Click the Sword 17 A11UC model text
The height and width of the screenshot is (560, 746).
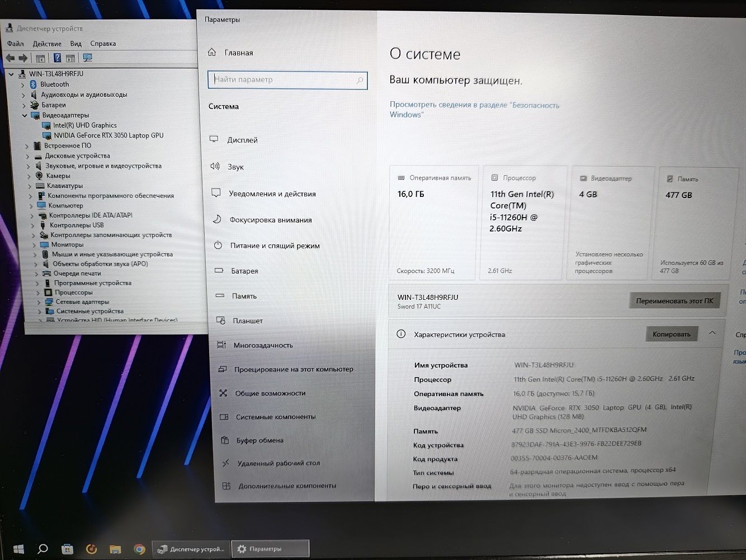pos(419,307)
